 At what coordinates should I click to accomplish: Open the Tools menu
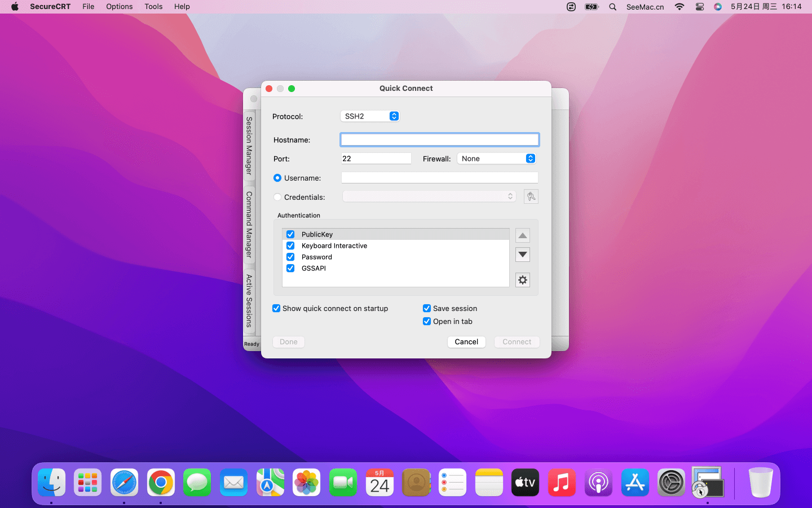pyautogui.click(x=153, y=7)
